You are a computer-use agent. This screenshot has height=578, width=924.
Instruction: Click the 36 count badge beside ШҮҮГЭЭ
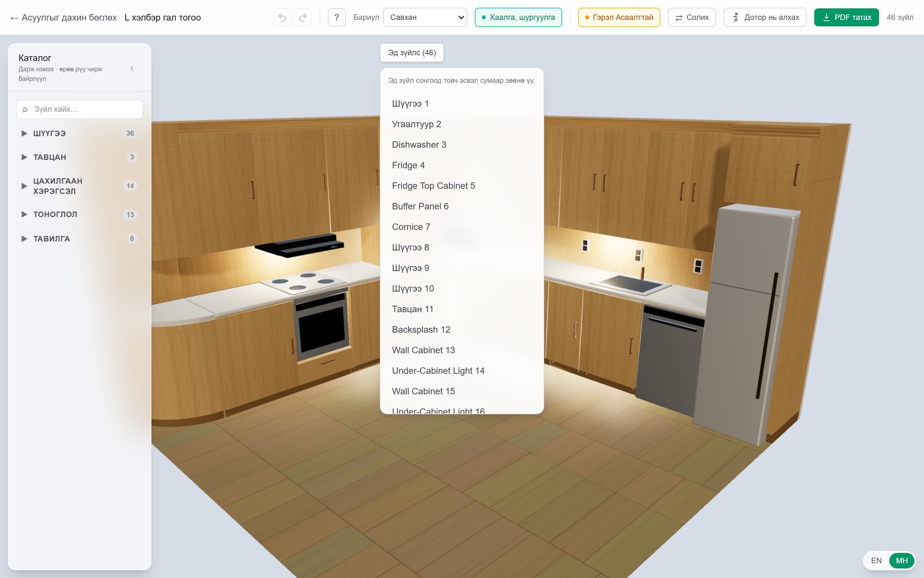click(130, 133)
